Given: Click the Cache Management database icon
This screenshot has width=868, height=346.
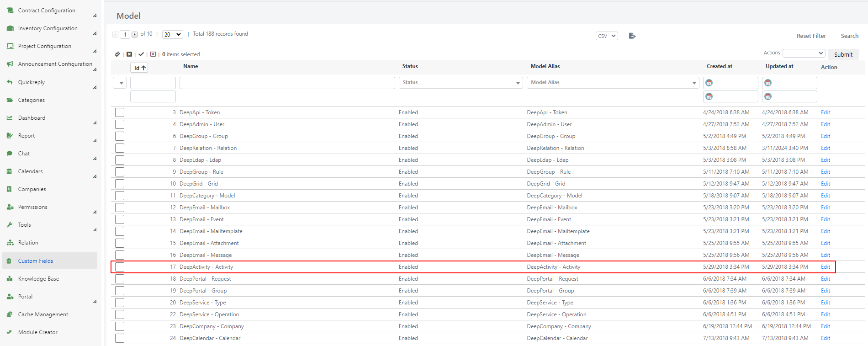Looking at the screenshot, I should pos(10,314).
